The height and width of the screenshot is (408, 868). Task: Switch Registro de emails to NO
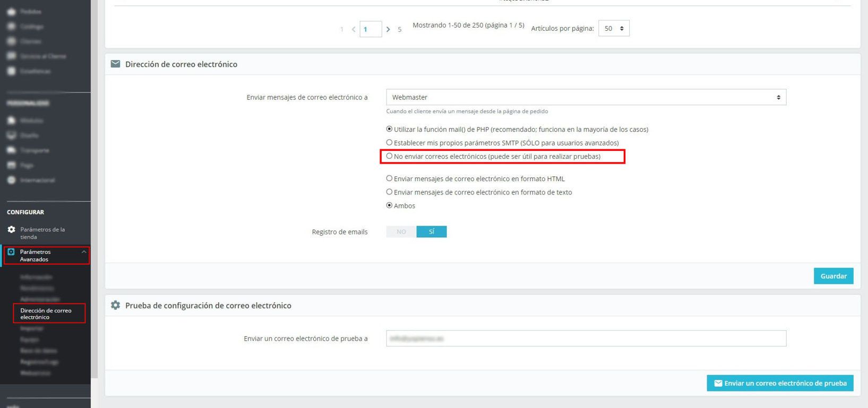click(401, 232)
